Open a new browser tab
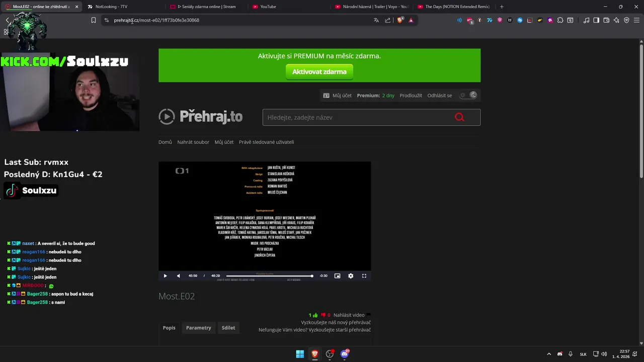 (502, 7)
